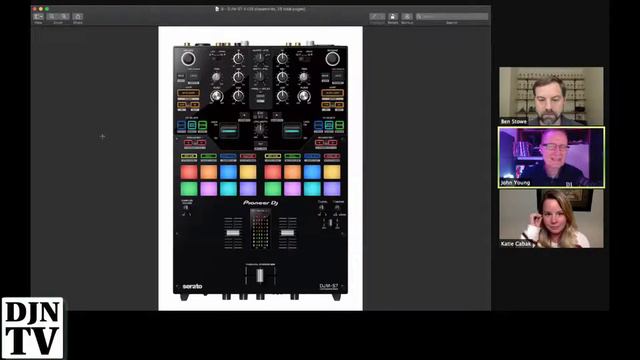This screenshot has width=640, height=360.
Task: Show the Markup toolbar
Action: point(407,16)
